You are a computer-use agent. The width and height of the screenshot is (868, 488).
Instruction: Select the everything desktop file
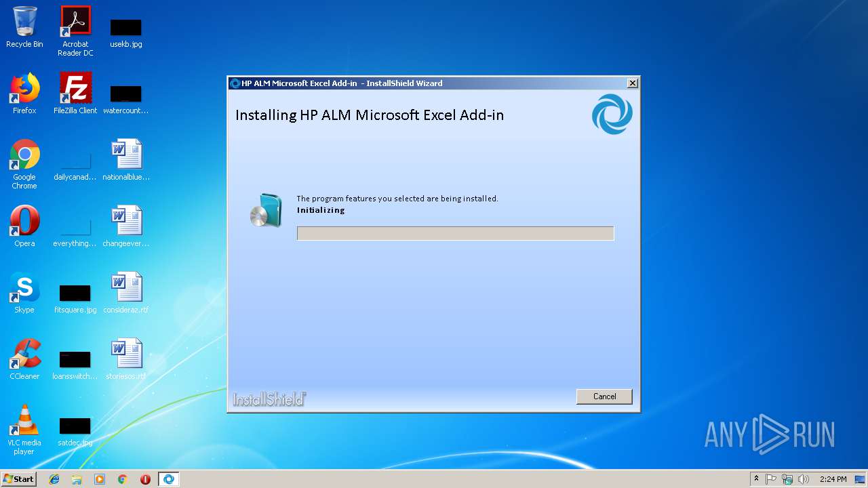click(75, 232)
